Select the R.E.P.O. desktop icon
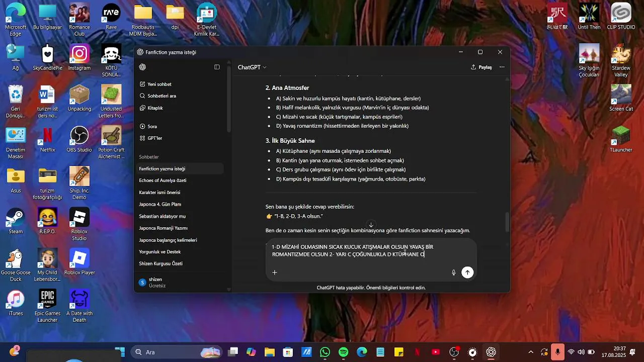644x362 pixels. coord(48,222)
